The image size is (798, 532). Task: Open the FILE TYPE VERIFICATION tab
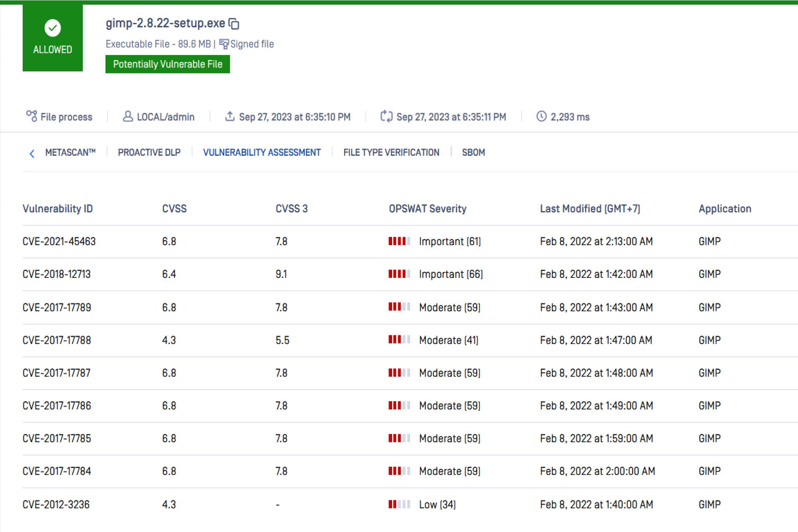point(391,153)
